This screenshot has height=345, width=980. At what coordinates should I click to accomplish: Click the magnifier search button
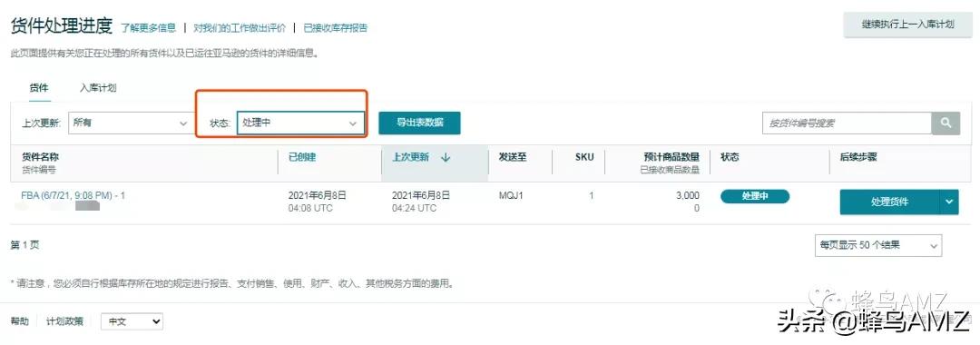click(946, 123)
